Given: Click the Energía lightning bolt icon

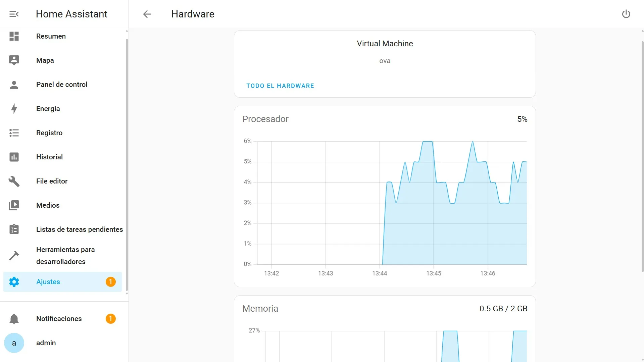Looking at the screenshot, I should coord(14,109).
